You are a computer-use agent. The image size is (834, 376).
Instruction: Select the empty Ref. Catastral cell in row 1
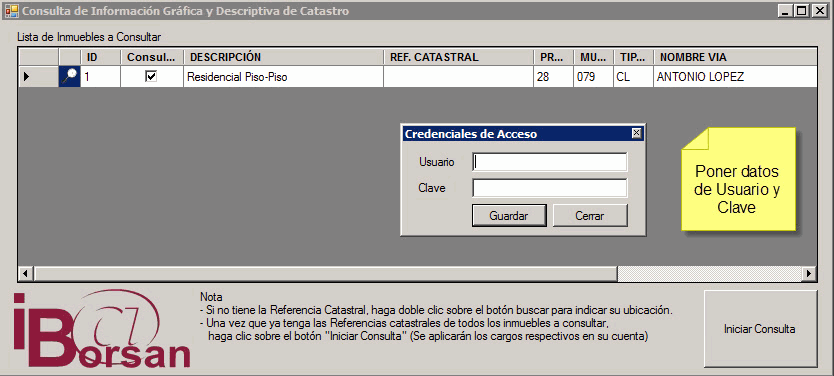coord(458,77)
